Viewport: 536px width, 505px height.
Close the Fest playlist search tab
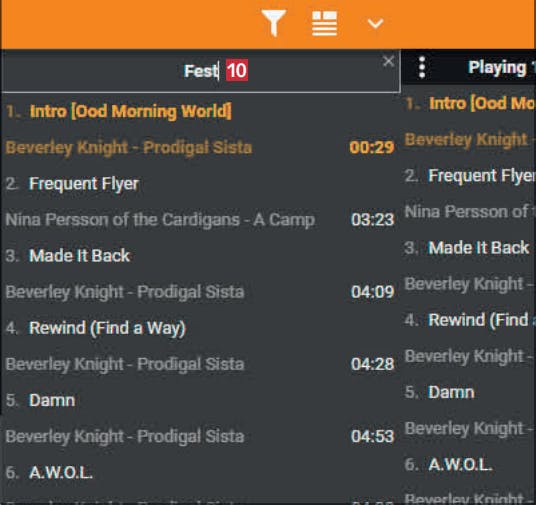pyautogui.click(x=388, y=62)
